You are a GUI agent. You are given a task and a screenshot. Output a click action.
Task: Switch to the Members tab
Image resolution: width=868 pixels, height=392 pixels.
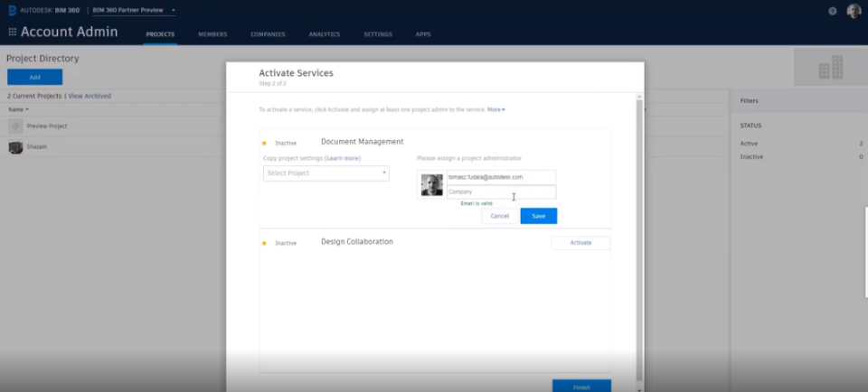212,34
